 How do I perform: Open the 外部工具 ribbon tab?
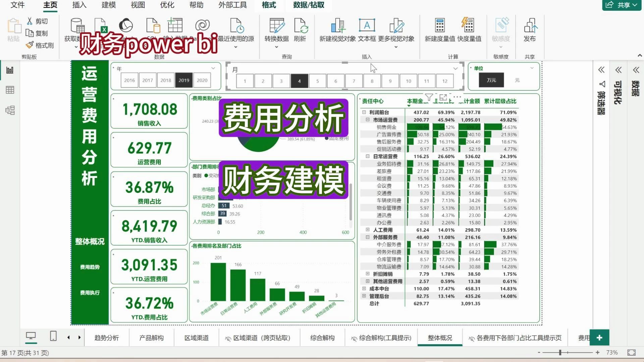(232, 5)
